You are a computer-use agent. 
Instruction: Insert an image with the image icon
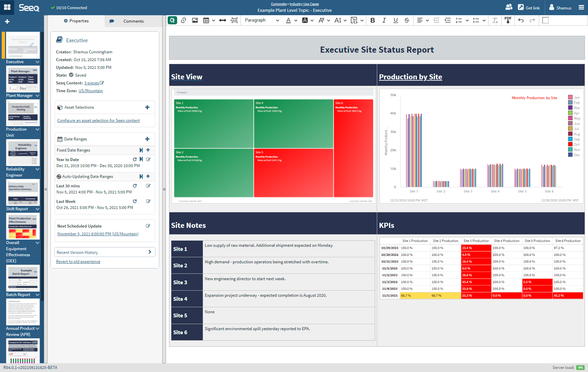coord(195,20)
